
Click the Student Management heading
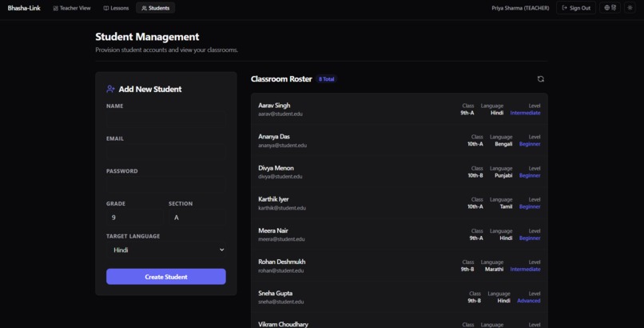[x=147, y=37]
